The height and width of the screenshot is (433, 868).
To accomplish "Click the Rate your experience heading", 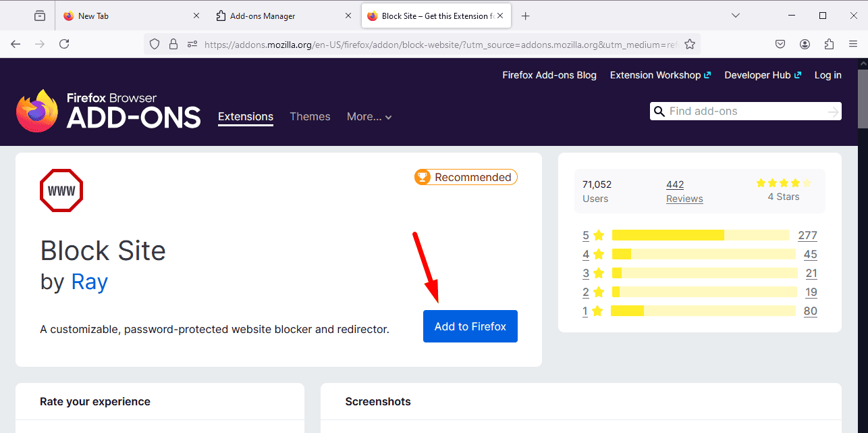I will pyautogui.click(x=95, y=401).
